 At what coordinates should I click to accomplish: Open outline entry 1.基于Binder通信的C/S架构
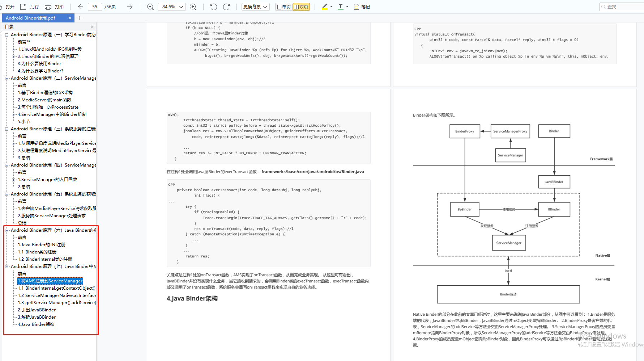tap(45, 93)
